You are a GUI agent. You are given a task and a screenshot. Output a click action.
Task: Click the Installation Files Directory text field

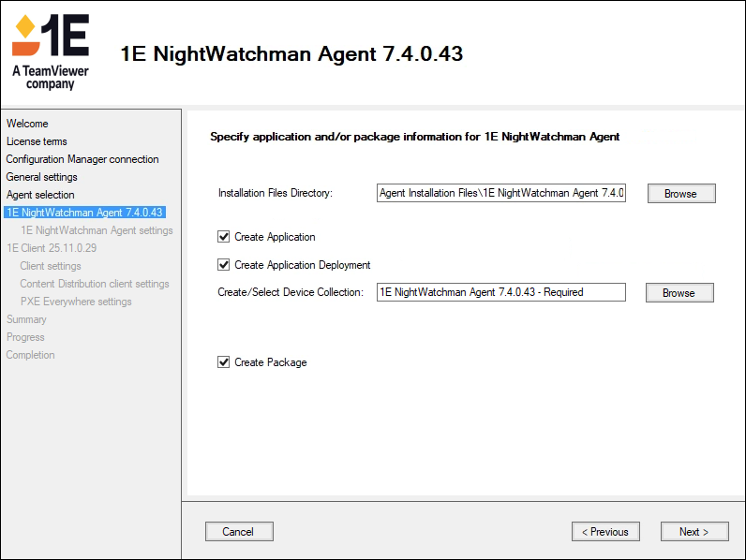[x=500, y=193]
